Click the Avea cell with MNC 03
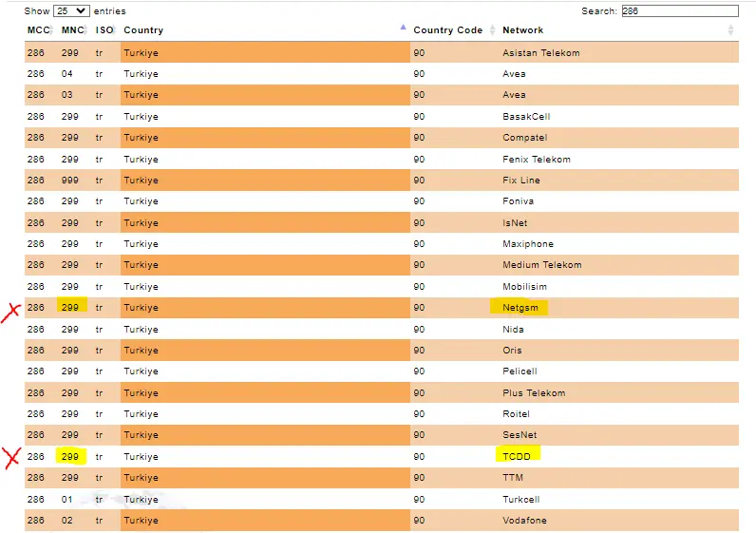Image resolution: width=756 pixels, height=533 pixels. coord(514,95)
